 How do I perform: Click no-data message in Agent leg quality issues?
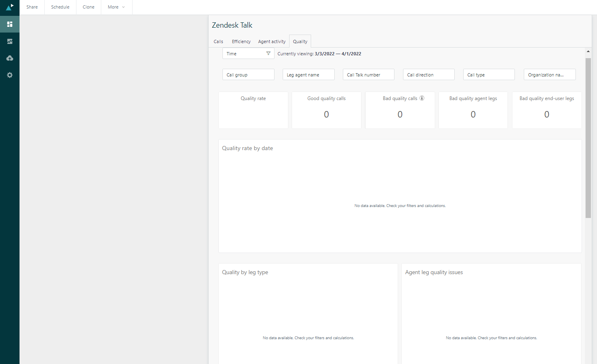(491, 338)
